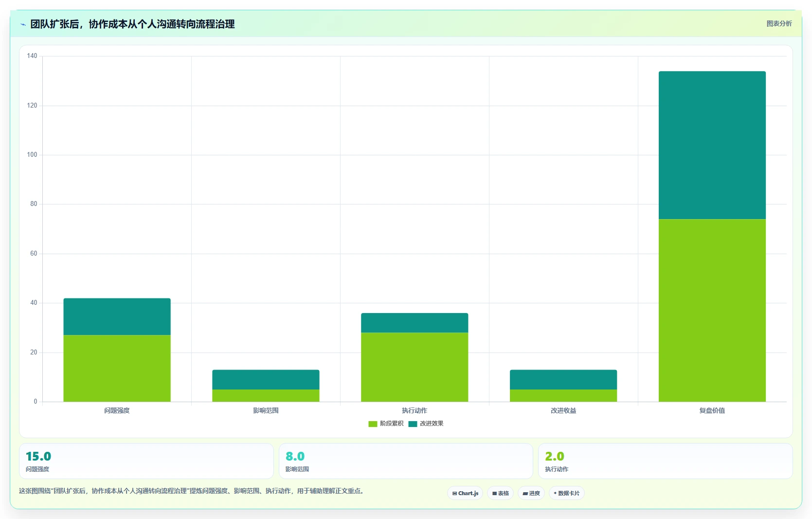Click the 60 y-axis value
This screenshot has width=812, height=519.
(34, 254)
